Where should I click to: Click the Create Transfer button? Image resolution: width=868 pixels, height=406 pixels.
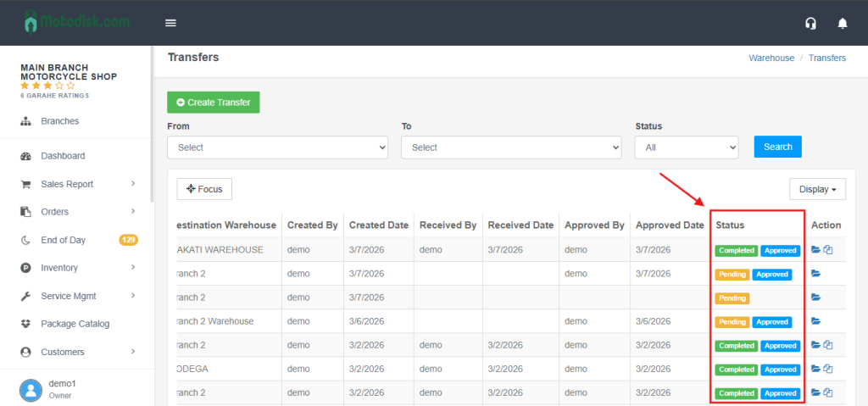(x=214, y=103)
